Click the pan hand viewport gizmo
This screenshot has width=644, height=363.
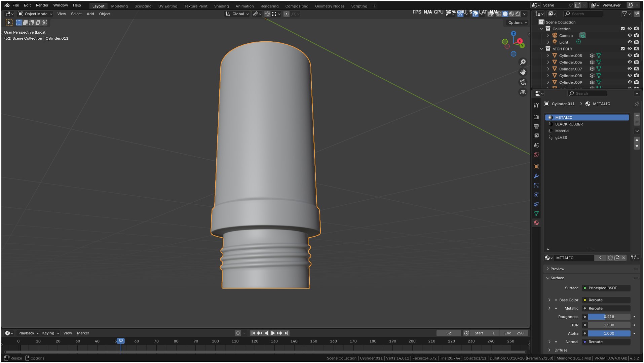pos(523,72)
